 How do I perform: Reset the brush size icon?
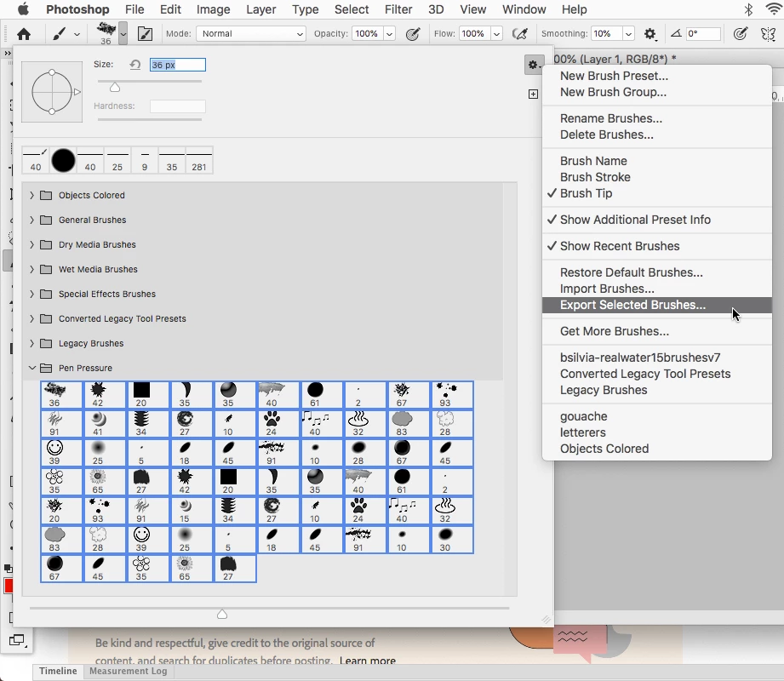[135, 65]
